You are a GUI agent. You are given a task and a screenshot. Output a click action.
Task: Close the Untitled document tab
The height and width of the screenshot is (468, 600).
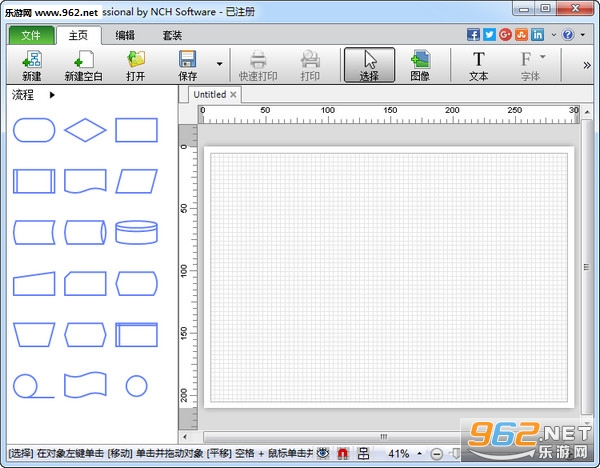[233, 95]
